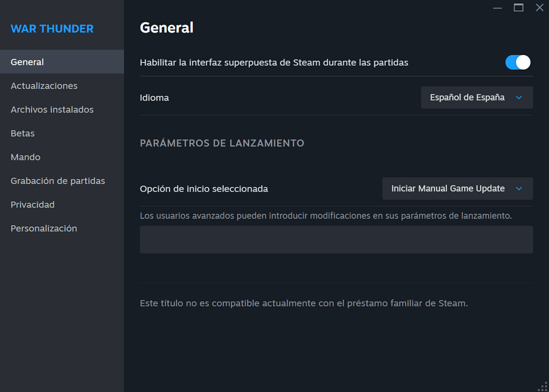Open the Privacidad section
Image resolution: width=549 pixels, height=392 pixels.
[x=32, y=204]
